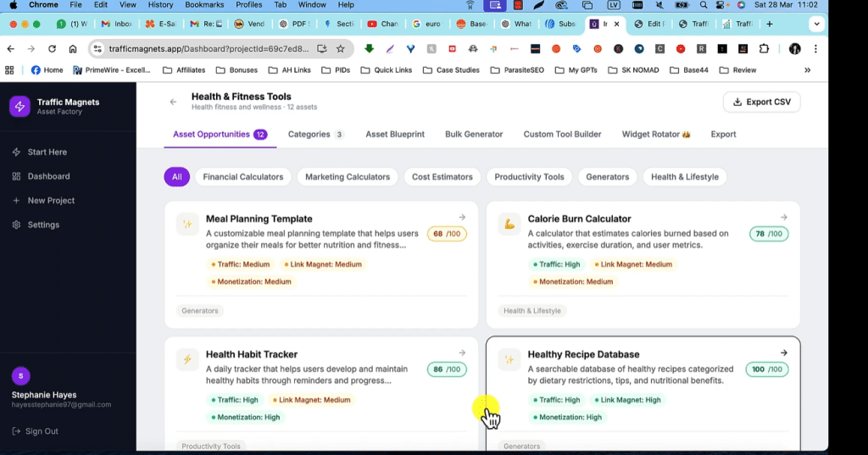This screenshot has height=455, width=868.
Task: Bookmark this page with star icon
Action: coord(341,48)
